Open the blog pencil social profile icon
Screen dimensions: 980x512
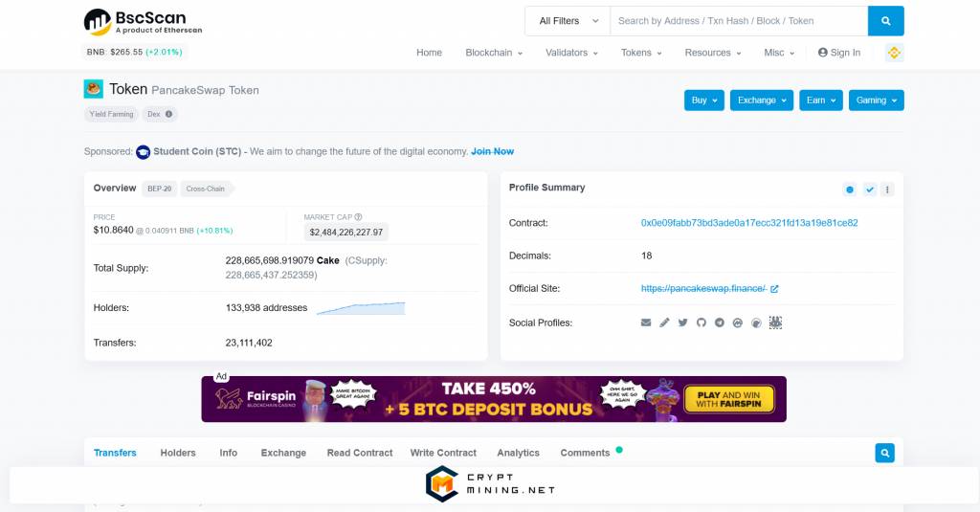coord(664,323)
